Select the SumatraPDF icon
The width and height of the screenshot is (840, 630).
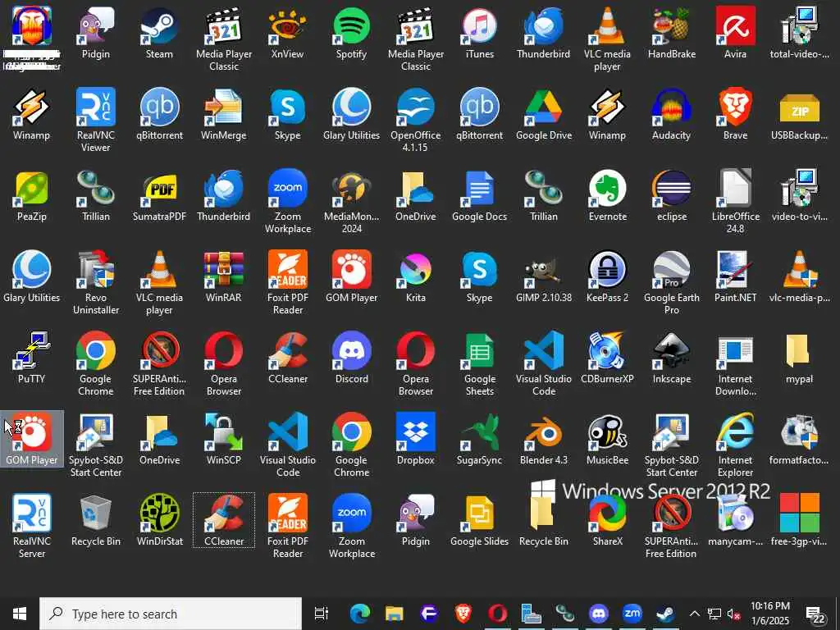[159, 196]
